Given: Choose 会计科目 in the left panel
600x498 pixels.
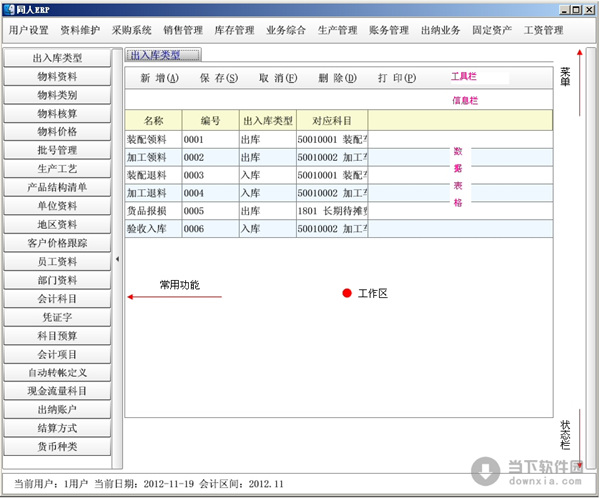Looking at the screenshot, I should (x=57, y=298).
